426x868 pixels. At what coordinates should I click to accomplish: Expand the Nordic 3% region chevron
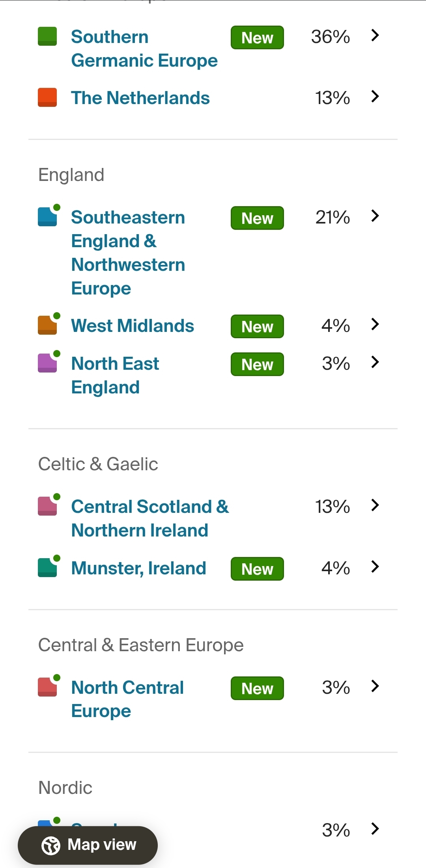(375, 829)
